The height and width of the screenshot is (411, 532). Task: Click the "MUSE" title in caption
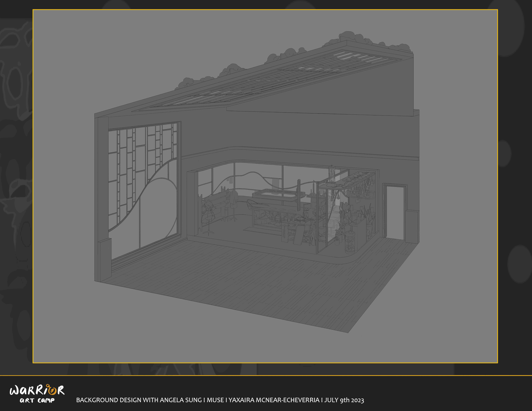(215, 400)
